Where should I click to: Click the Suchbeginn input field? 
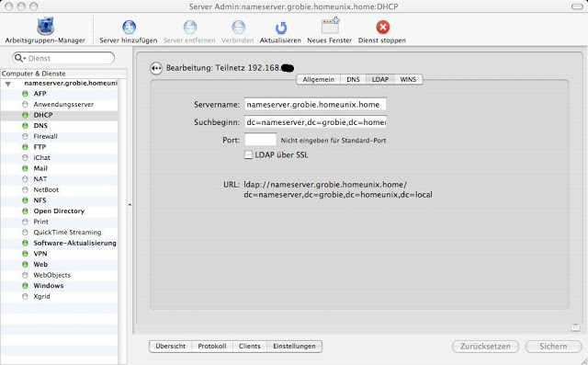click(x=315, y=122)
